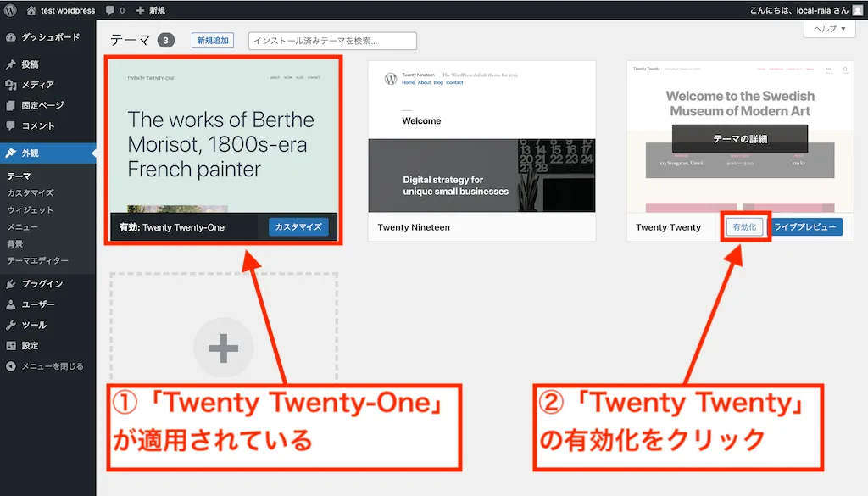Click the ツール wrench icon
This screenshot has height=496, width=868.
pyautogui.click(x=10, y=325)
